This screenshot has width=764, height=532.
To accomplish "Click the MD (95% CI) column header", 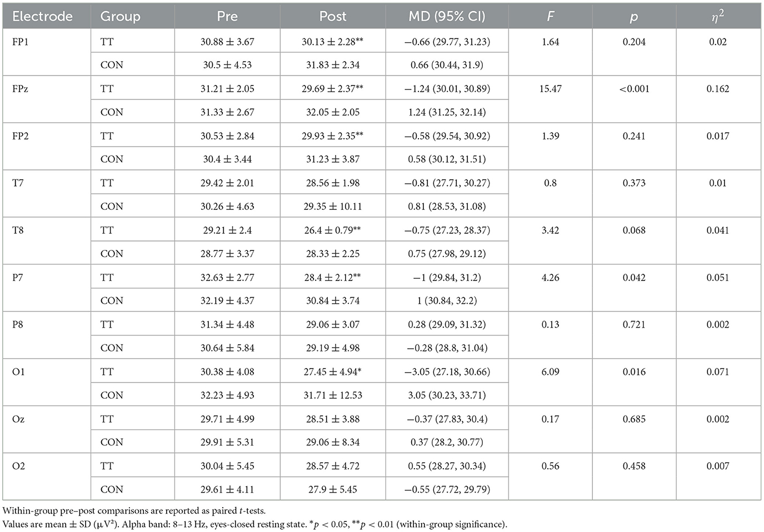I will pos(447,17).
